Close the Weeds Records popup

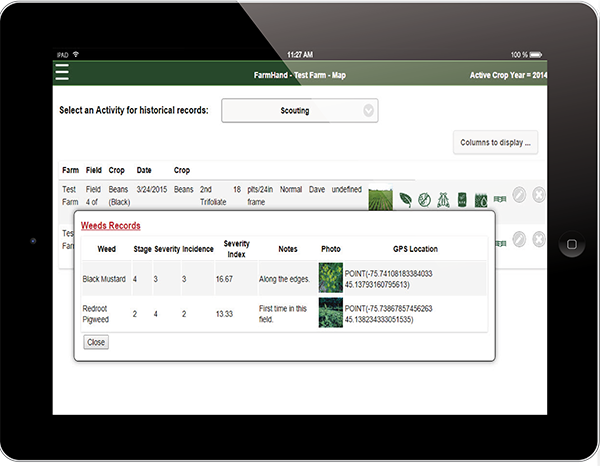coord(96,342)
